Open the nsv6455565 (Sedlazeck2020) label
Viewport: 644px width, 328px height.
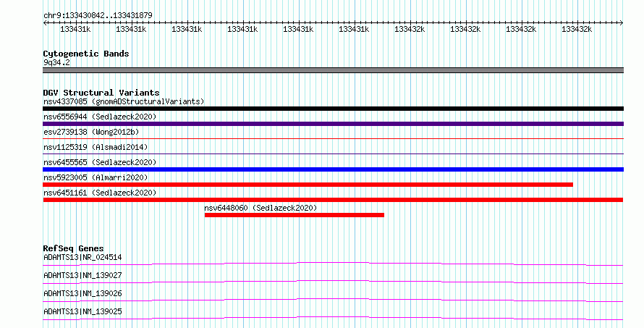[100, 162]
